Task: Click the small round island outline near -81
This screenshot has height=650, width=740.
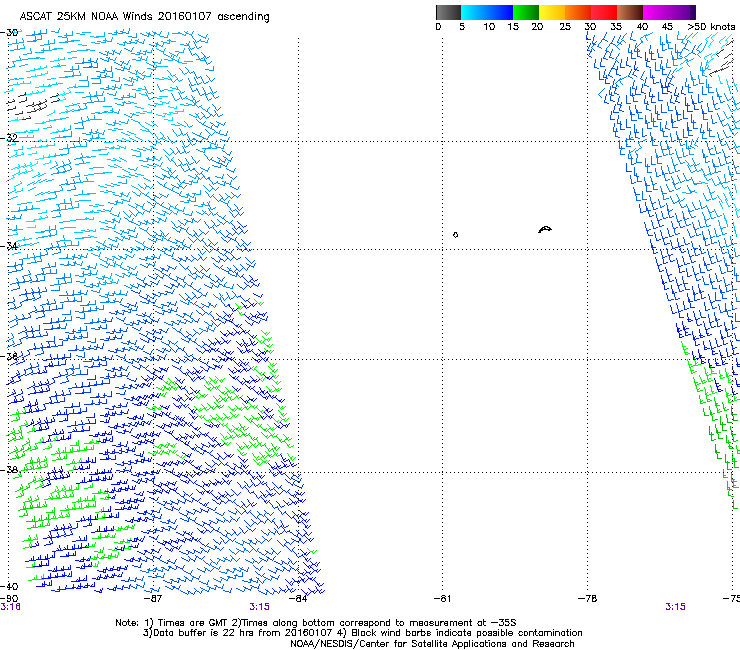Action: pos(455,235)
